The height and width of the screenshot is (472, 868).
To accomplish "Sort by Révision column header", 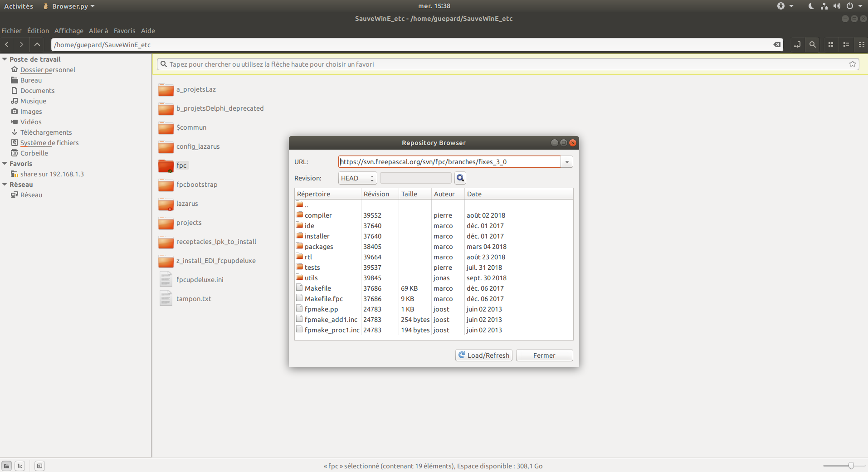I will [x=380, y=194].
